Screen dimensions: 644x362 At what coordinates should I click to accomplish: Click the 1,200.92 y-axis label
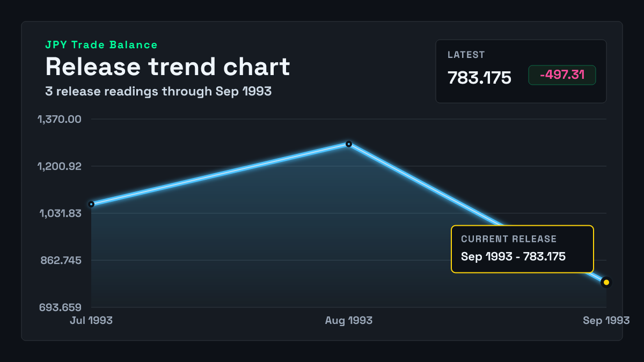pos(59,166)
